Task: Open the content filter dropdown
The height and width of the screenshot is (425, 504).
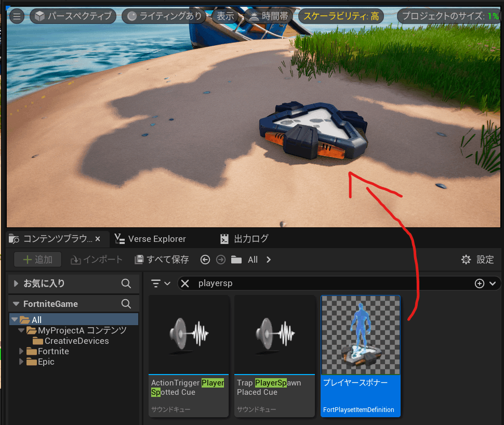Action: (161, 284)
